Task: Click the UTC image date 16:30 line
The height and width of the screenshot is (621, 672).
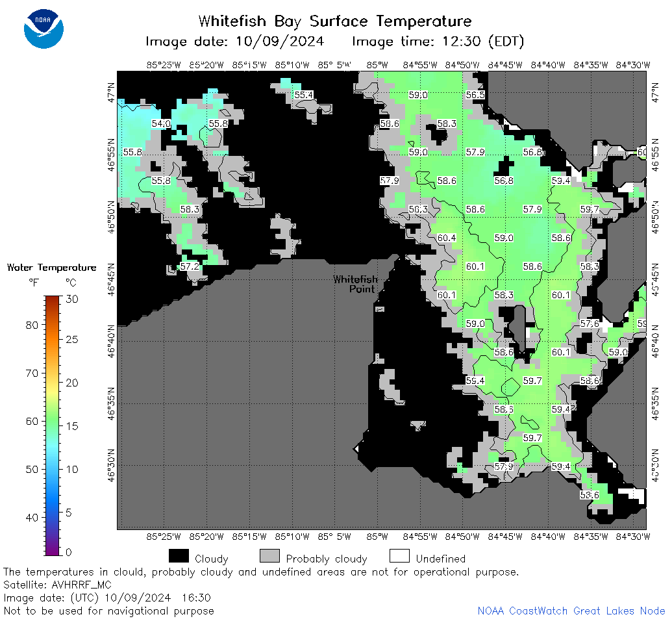Action: click(x=107, y=598)
